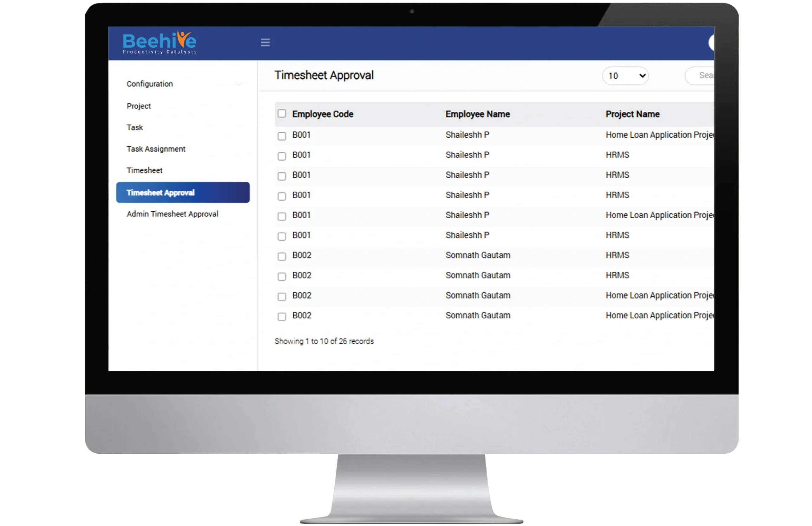This screenshot has height=526, width=812.
Task: Click the Project Name column header
Action: (632, 114)
